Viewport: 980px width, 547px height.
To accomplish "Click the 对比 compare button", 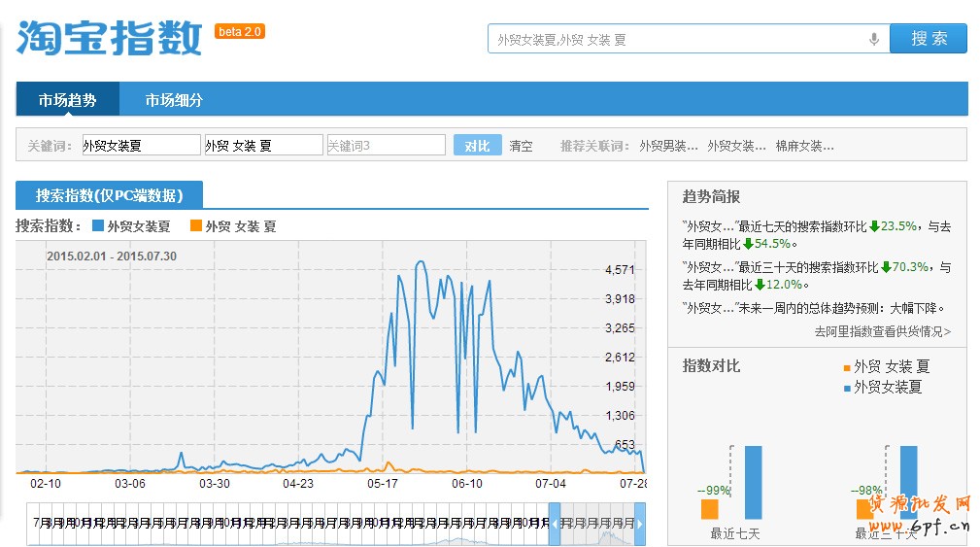I will 477,145.
